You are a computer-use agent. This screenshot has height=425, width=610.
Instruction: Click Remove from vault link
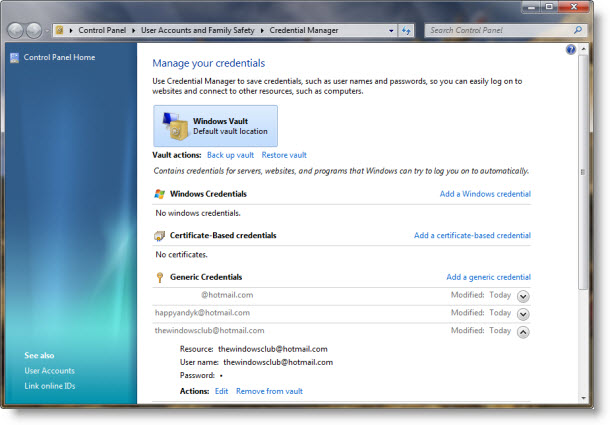pos(269,392)
